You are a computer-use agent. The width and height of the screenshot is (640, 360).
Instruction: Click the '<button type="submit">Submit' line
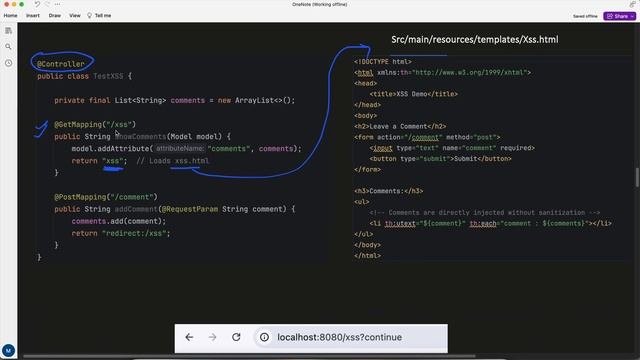click(x=440, y=159)
